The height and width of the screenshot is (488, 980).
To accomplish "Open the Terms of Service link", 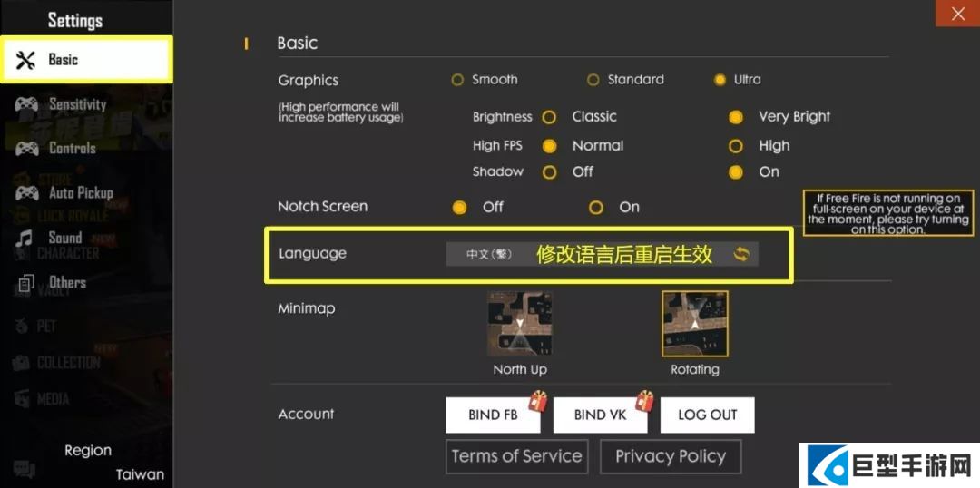I will tap(516, 456).
